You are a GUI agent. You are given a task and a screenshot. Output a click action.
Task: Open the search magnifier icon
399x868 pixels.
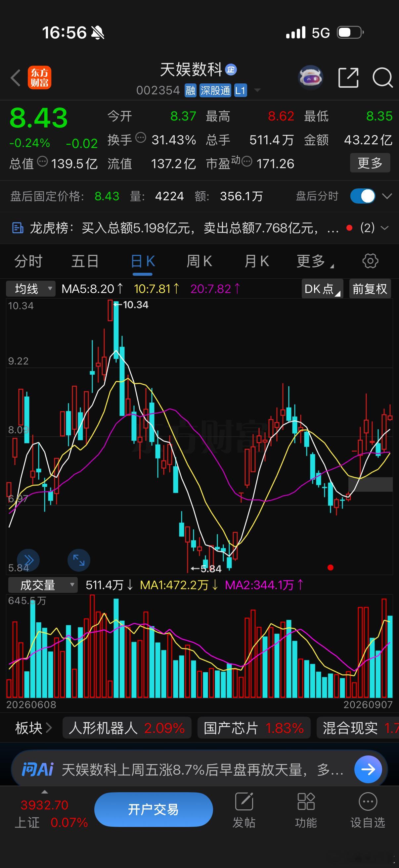(x=382, y=77)
